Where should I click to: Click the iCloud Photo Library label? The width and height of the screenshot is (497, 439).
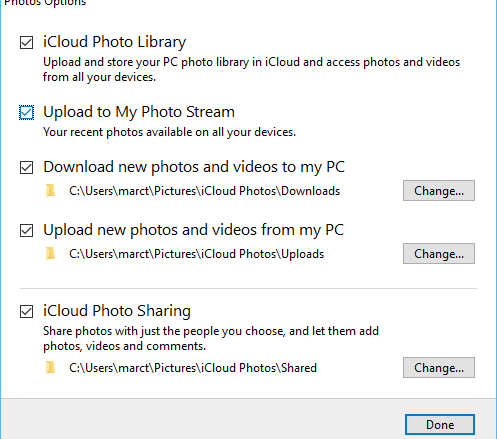click(x=114, y=42)
